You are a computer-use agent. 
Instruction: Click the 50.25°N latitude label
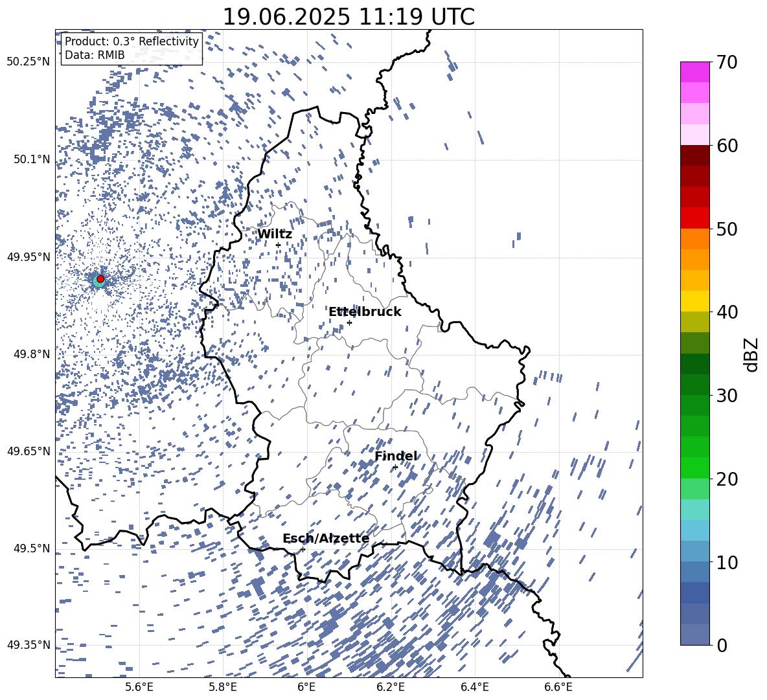pos(29,62)
